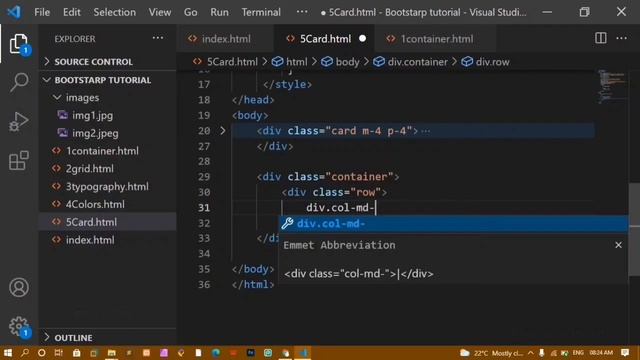Open the Go menu
This screenshot has width=640, height=360.
click(x=190, y=12)
